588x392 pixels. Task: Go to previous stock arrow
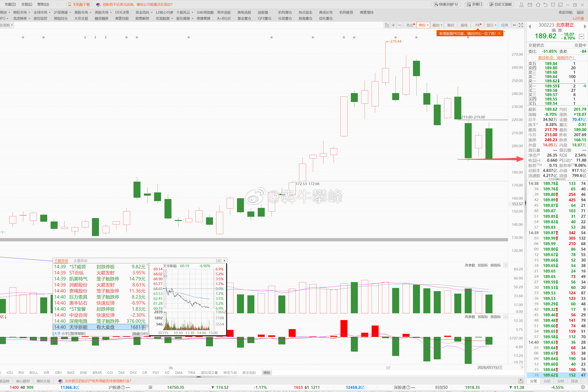click(x=529, y=26)
